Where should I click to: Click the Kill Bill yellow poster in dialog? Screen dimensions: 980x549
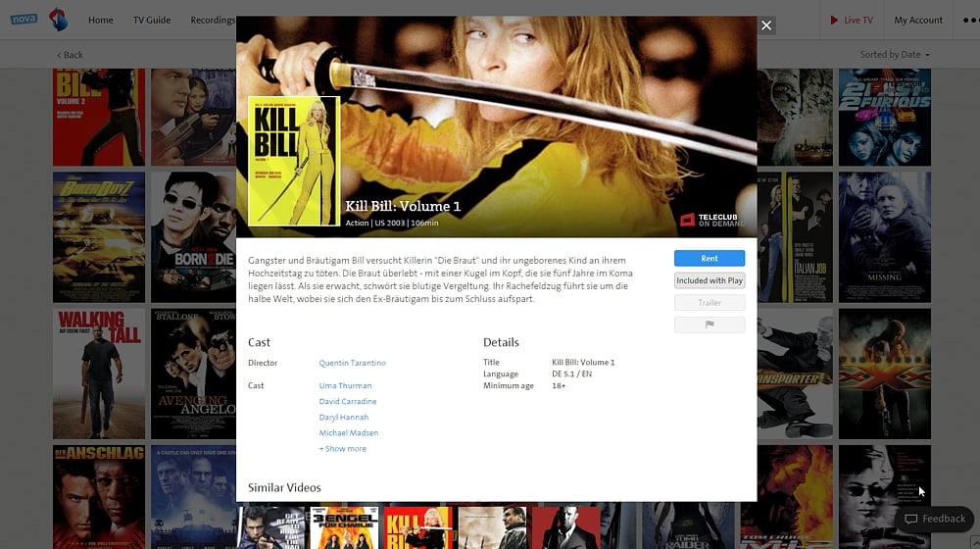point(294,162)
